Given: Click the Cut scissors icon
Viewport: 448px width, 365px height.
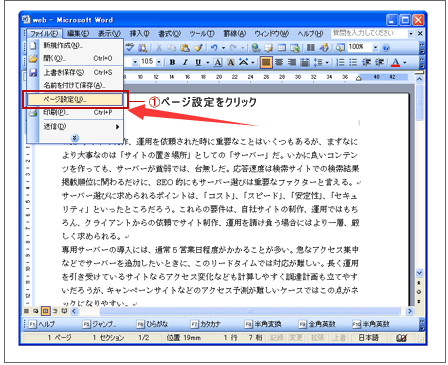Looking at the screenshot, I should pos(159,48).
